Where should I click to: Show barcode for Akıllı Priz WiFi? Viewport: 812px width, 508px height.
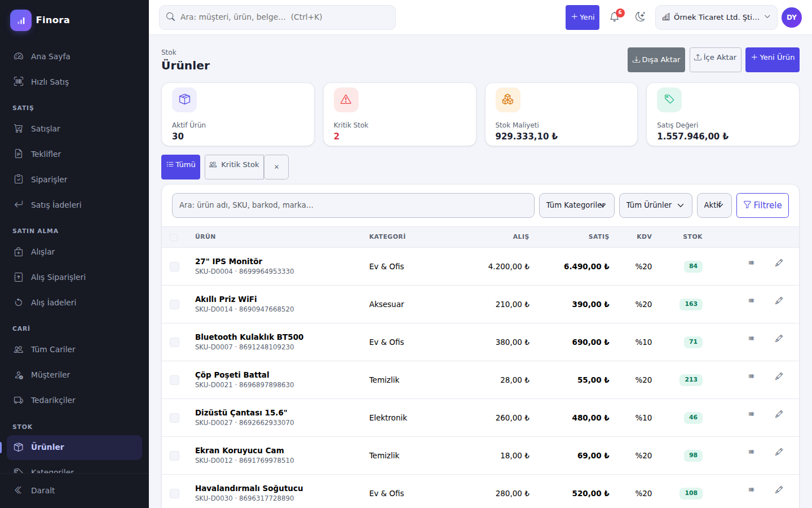click(751, 301)
